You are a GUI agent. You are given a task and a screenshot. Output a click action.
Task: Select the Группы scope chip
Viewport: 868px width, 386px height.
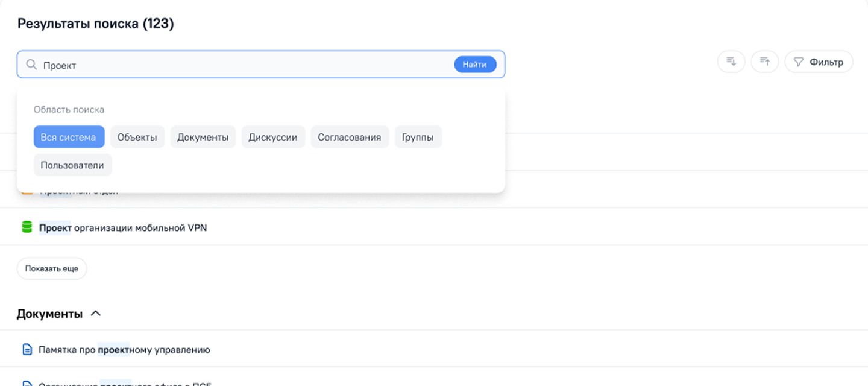tap(418, 137)
